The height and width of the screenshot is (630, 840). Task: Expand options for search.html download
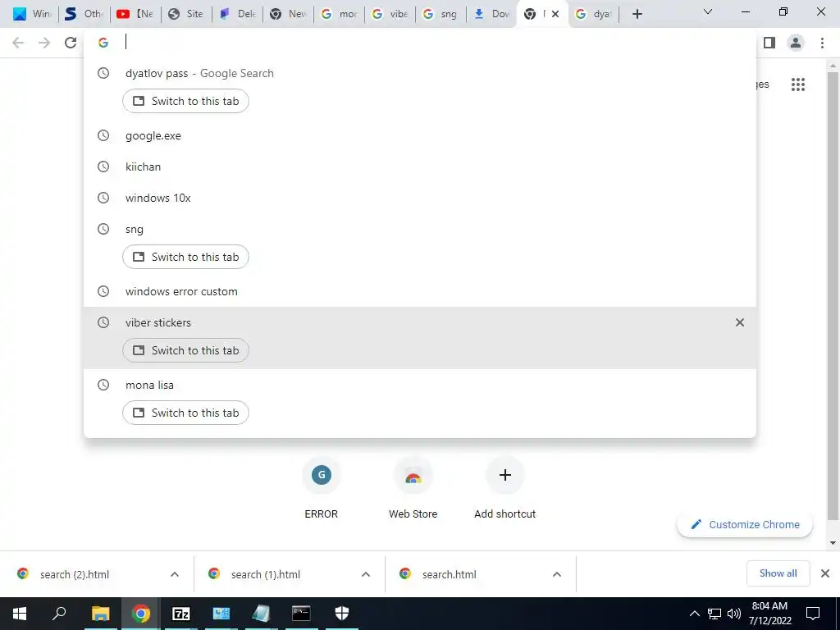coord(557,574)
